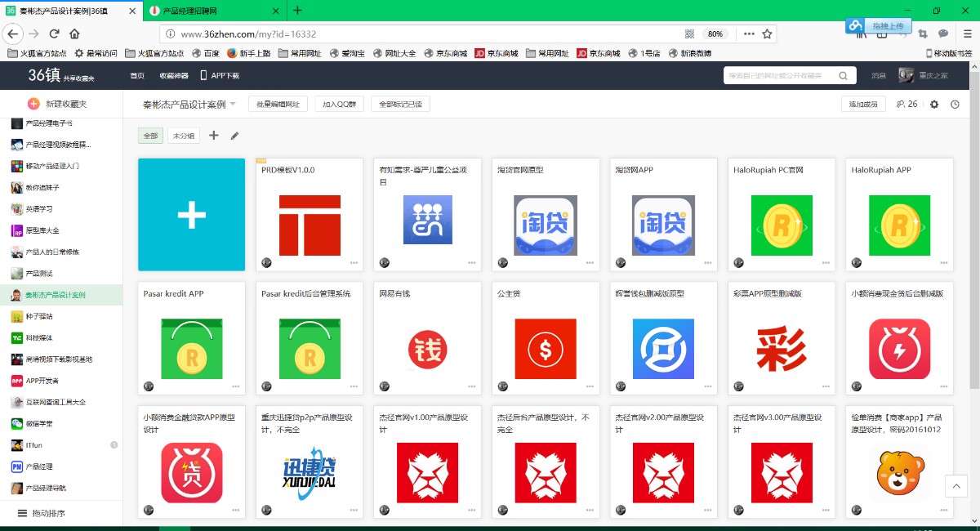Image resolution: width=980 pixels, height=531 pixels.
Task: Click the browser reload button
Action: tap(55, 33)
